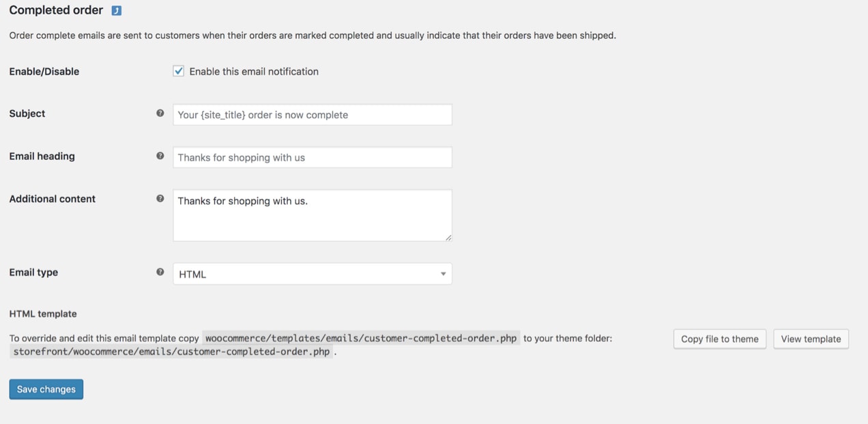868x424 pixels.
Task: Click the Email heading text field
Action: [x=312, y=157]
